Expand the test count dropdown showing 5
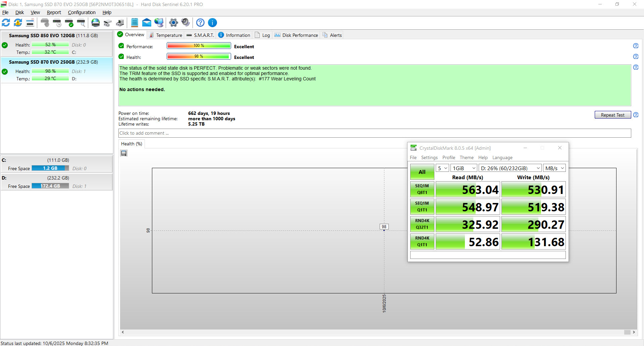 click(442, 168)
